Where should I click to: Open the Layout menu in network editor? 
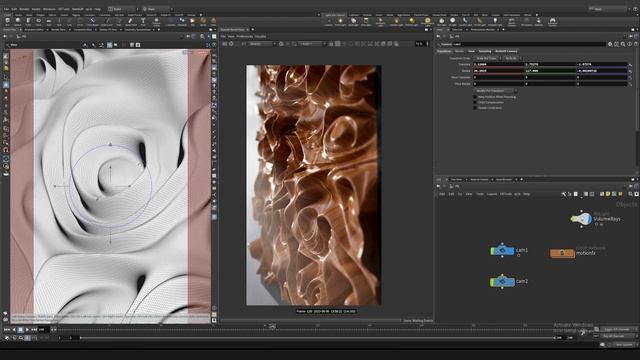[x=492, y=194]
